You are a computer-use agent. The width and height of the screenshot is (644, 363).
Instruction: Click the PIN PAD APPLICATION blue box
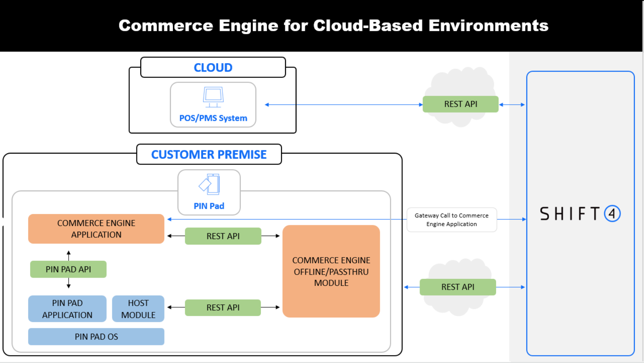pyautogui.click(x=67, y=309)
